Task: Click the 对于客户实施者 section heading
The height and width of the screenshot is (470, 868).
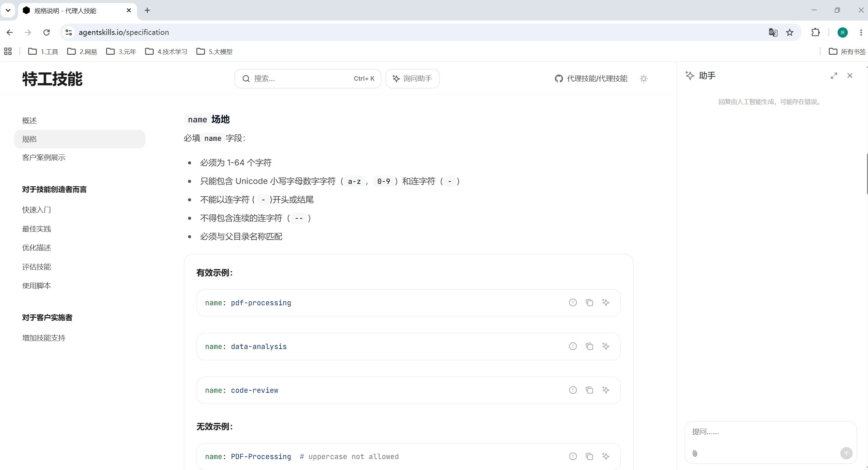Action: tap(47, 318)
